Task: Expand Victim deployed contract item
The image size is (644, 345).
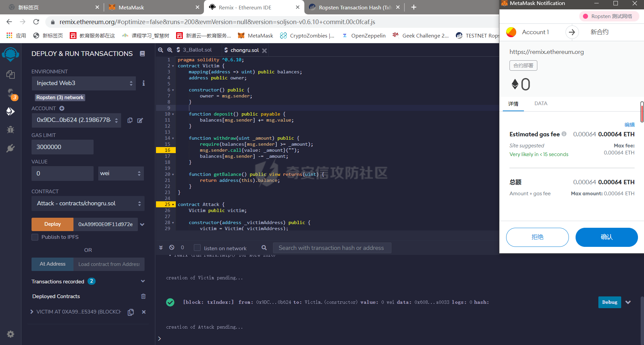Action: point(32,312)
